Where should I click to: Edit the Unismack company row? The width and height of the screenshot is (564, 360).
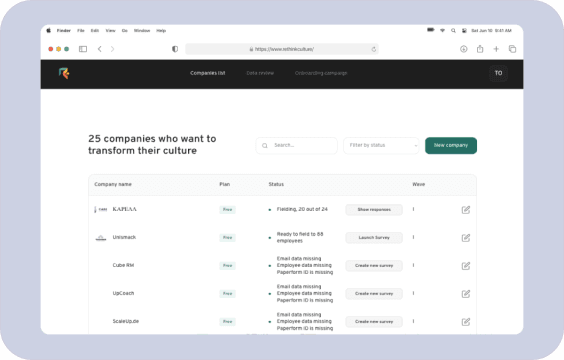[466, 238]
